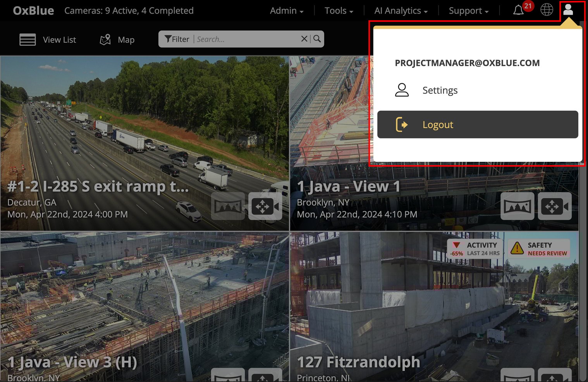Click the user profile icon
The image size is (588, 382).
(x=568, y=10)
